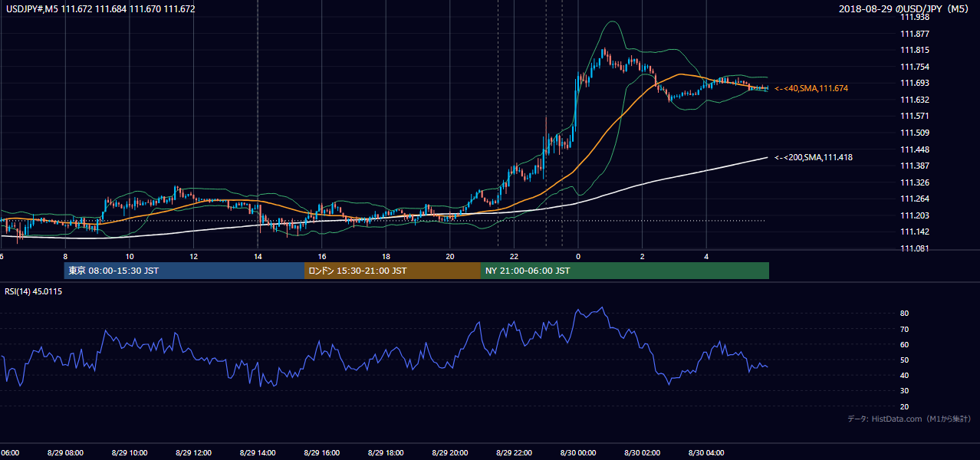Click hour label 8 under price chart
The height and width of the screenshot is (460, 980).
coord(65,257)
